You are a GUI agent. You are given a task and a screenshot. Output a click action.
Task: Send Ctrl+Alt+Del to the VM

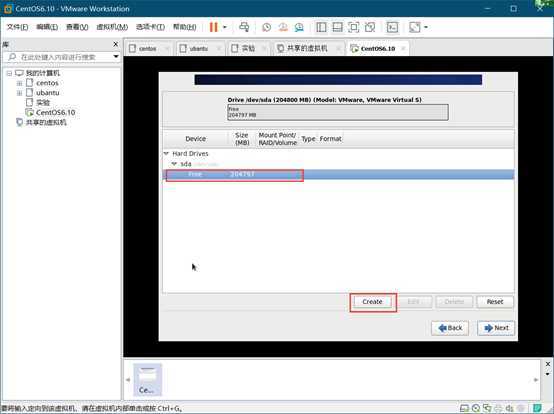pos(244,27)
